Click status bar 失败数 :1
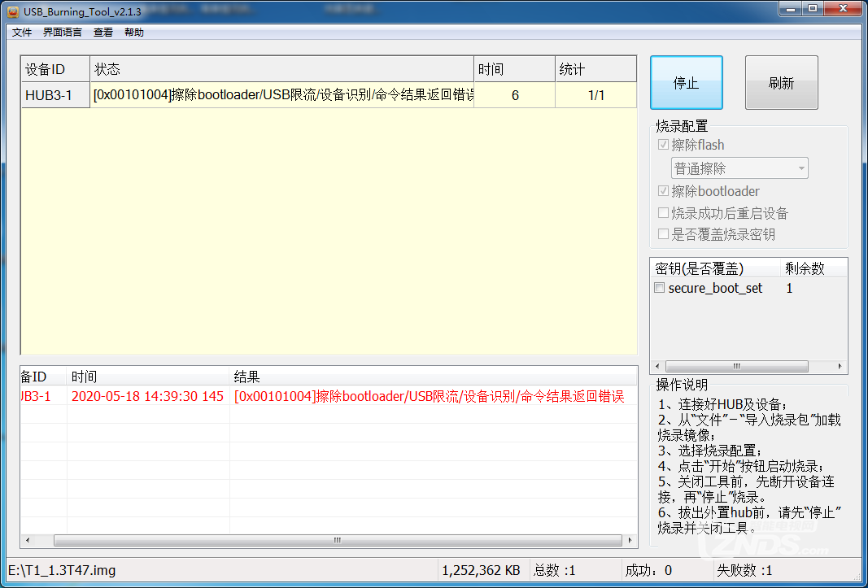Viewport: 868px width, 588px height. tap(744, 570)
